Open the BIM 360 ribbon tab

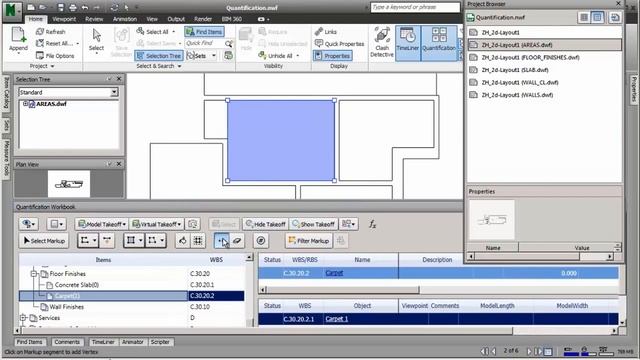pyautogui.click(x=231, y=19)
